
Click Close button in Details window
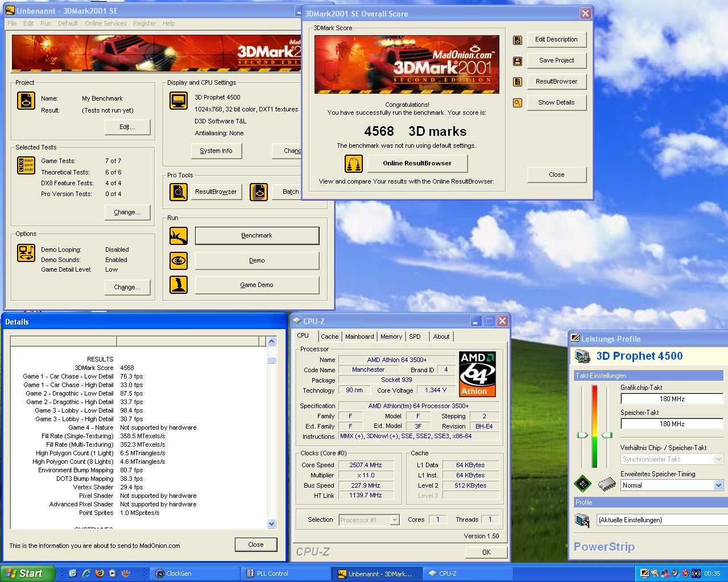[256, 544]
